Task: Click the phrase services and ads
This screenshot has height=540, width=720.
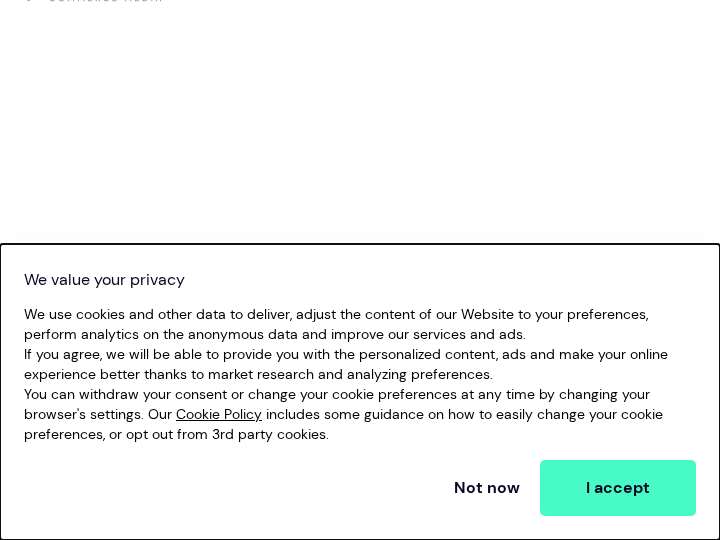Action: click(468, 335)
